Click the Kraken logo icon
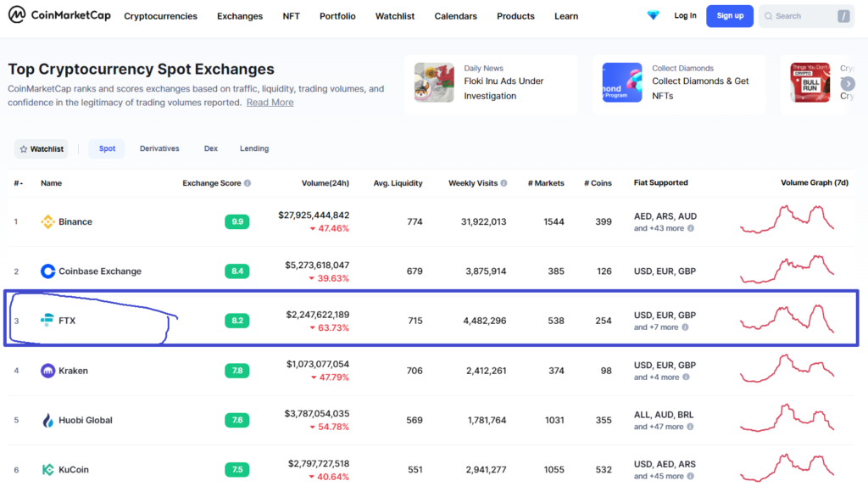868x492 pixels. tap(47, 370)
